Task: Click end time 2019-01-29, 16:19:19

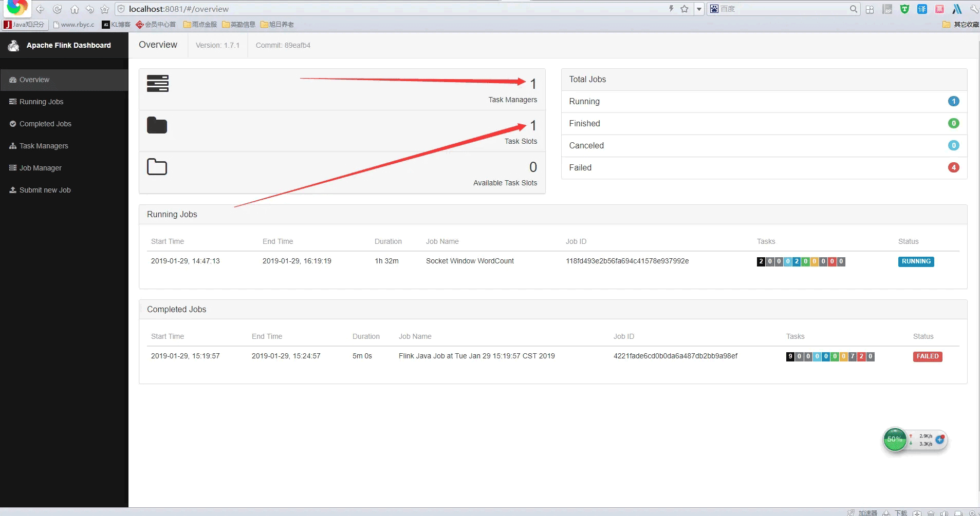Action: tap(297, 261)
